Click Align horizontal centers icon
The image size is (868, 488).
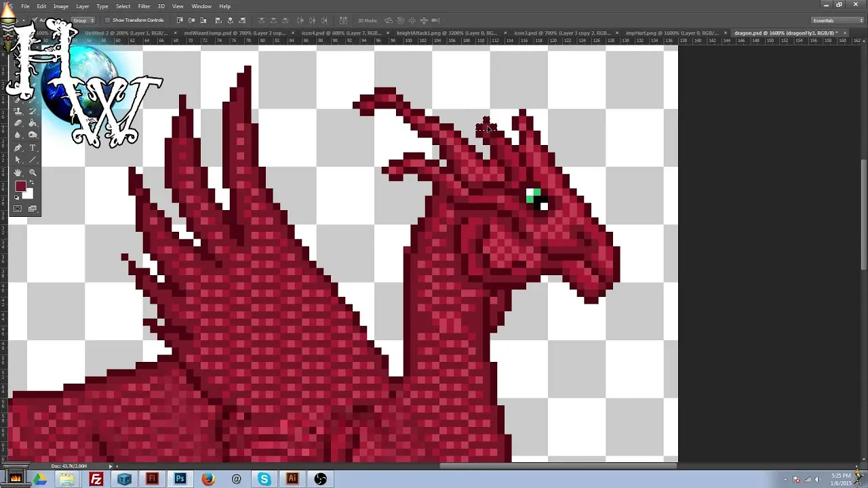pos(230,20)
